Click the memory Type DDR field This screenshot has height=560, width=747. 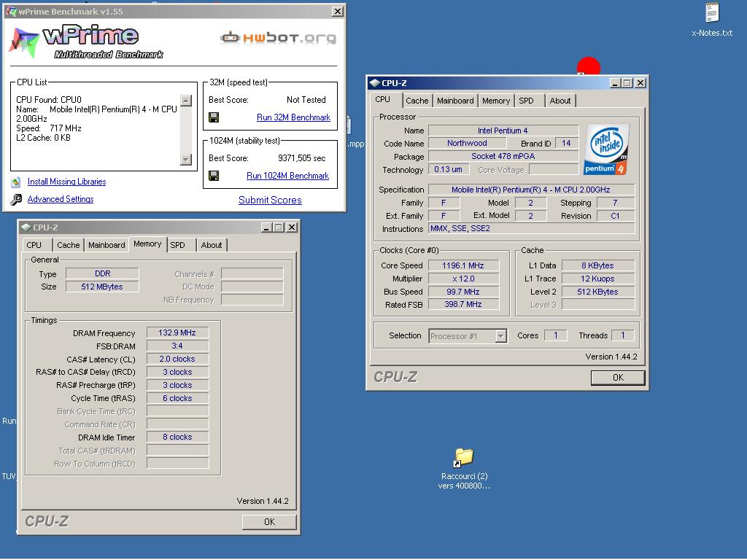point(102,273)
